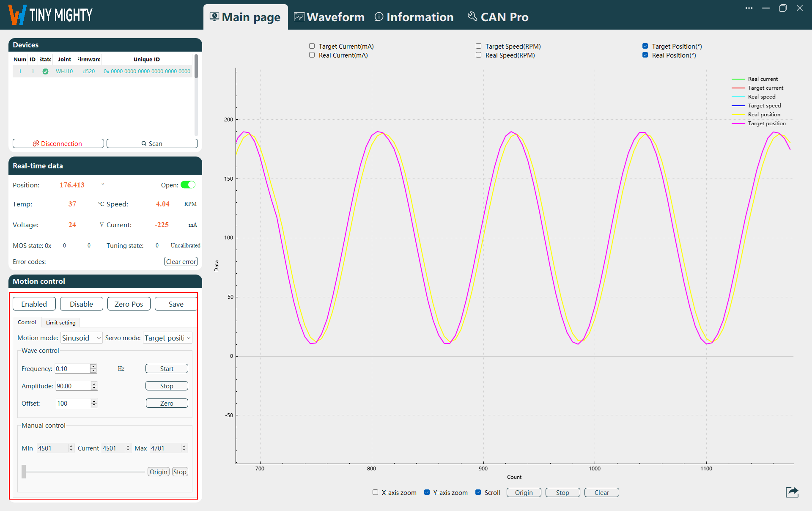
Task: Enable the Target Current(mA) checkbox
Action: click(312, 46)
